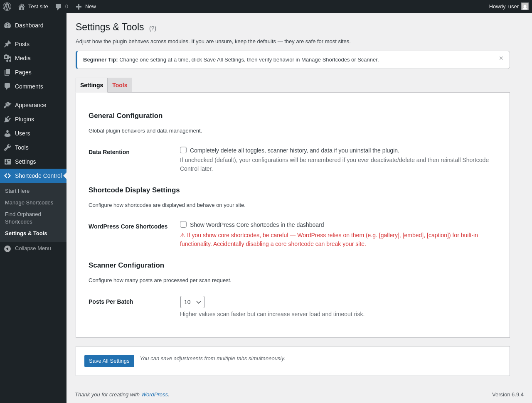Open the Dashboard icon in sidebar
The image size is (532, 403).
(7, 25)
